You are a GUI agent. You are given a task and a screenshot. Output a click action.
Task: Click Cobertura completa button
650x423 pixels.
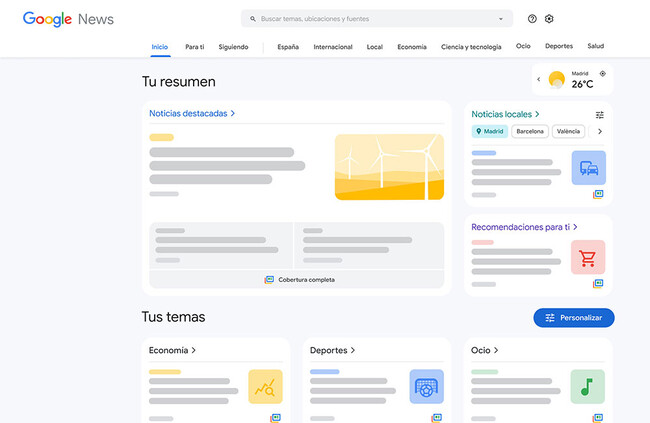tap(296, 280)
